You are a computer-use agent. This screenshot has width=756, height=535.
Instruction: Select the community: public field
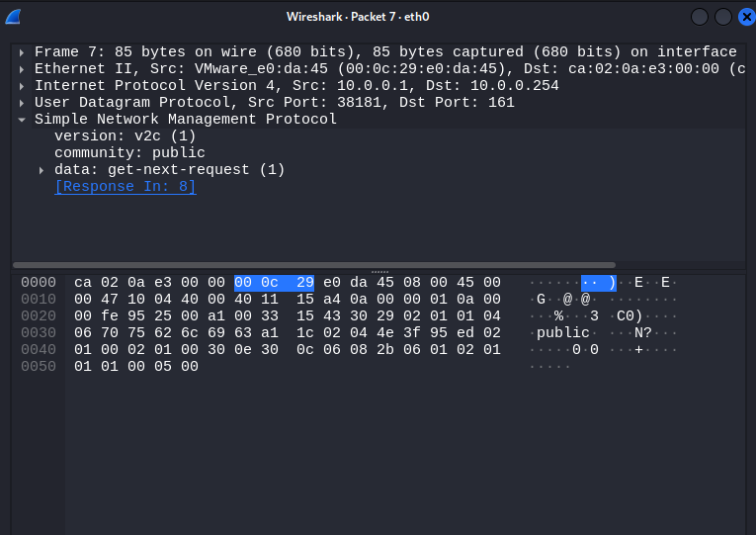tap(129, 153)
